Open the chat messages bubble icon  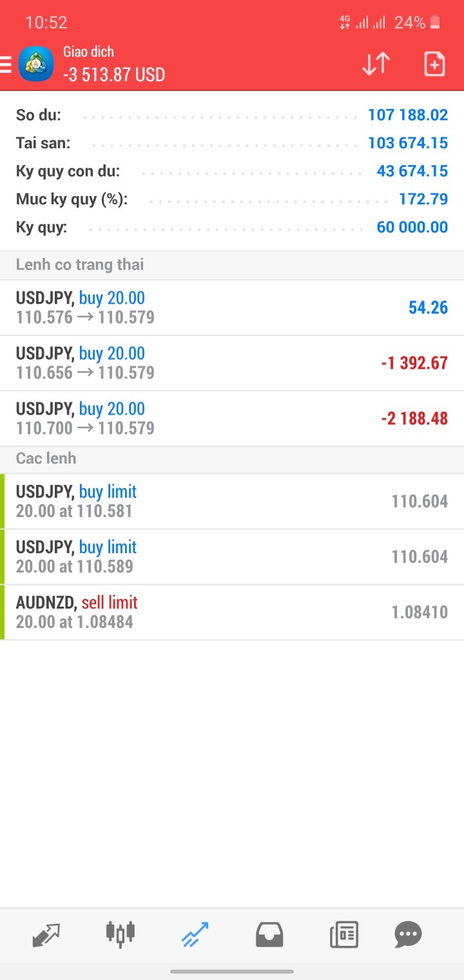[x=408, y=934]
